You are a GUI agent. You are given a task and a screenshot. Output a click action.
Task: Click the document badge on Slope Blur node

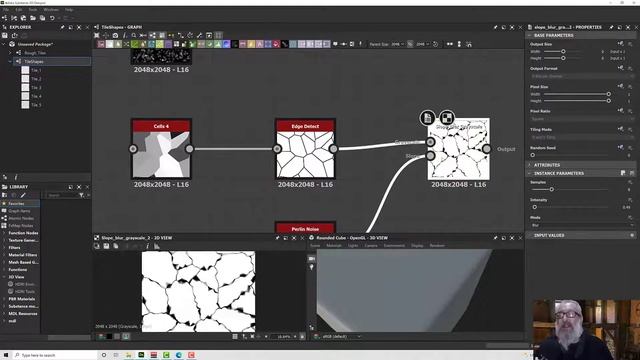tap(427, 118)
